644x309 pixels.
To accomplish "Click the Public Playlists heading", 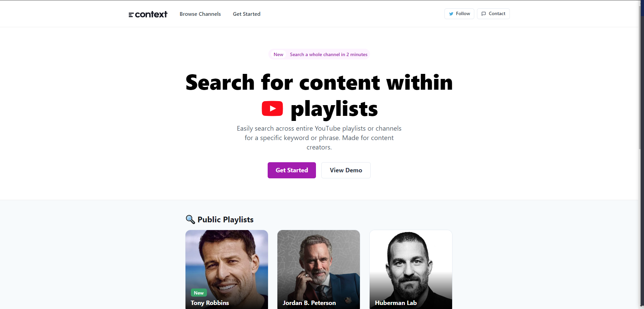I will (x=225, y=220).
